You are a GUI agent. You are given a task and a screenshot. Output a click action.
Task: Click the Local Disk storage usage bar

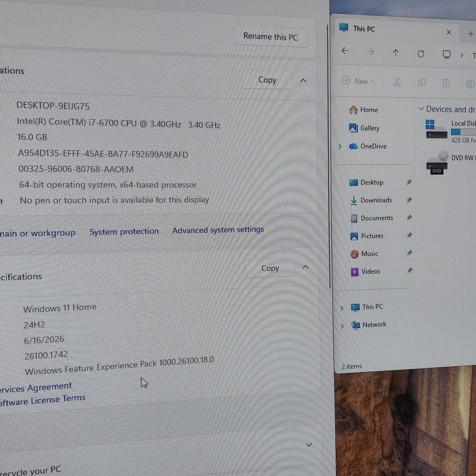click(x=463, y=132)
